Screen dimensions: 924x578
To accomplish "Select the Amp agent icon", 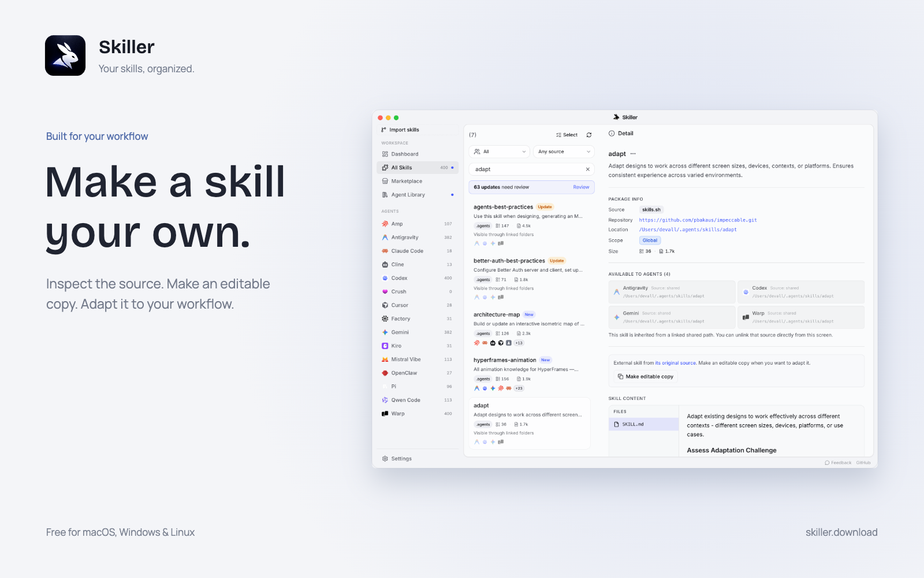I will [x=385, y=224].
